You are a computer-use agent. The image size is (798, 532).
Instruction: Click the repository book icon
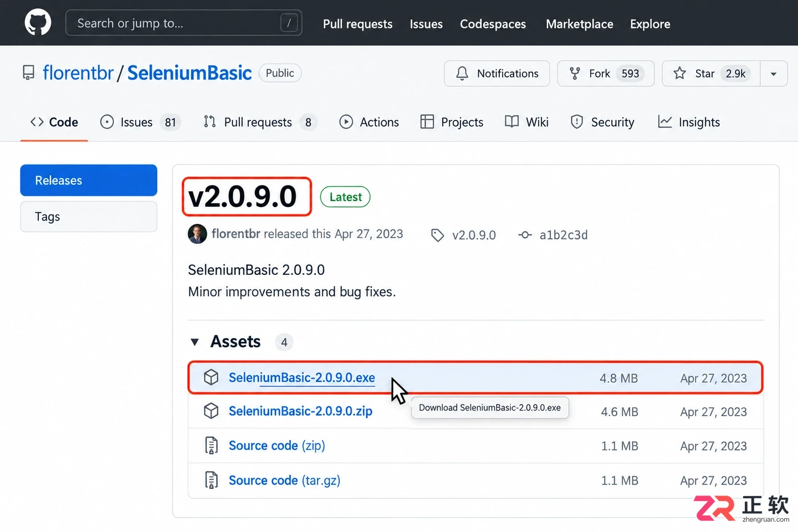tap(28, 73)
